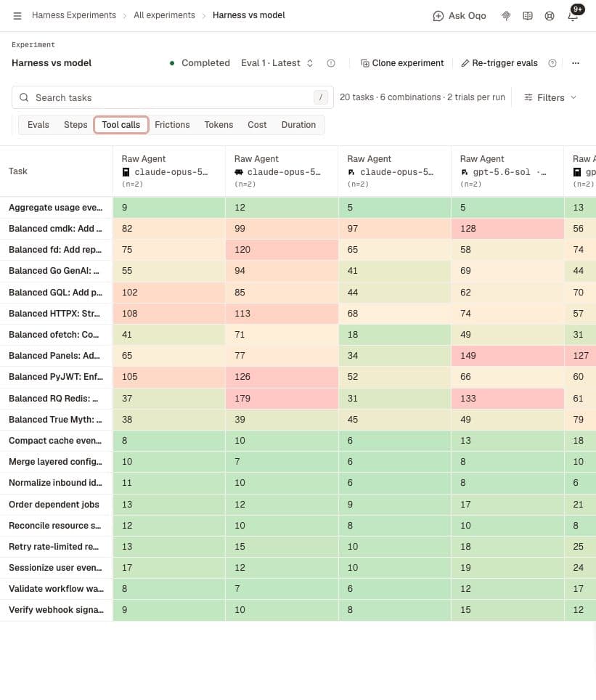Switch to the Tokens tab
Image resolution: width=596 pixels, height=700 pixels.
[x=219, y=125]
